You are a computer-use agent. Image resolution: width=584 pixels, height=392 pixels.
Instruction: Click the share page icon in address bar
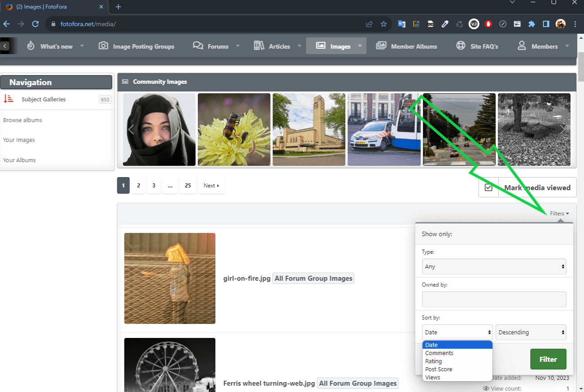coord(369,24)
